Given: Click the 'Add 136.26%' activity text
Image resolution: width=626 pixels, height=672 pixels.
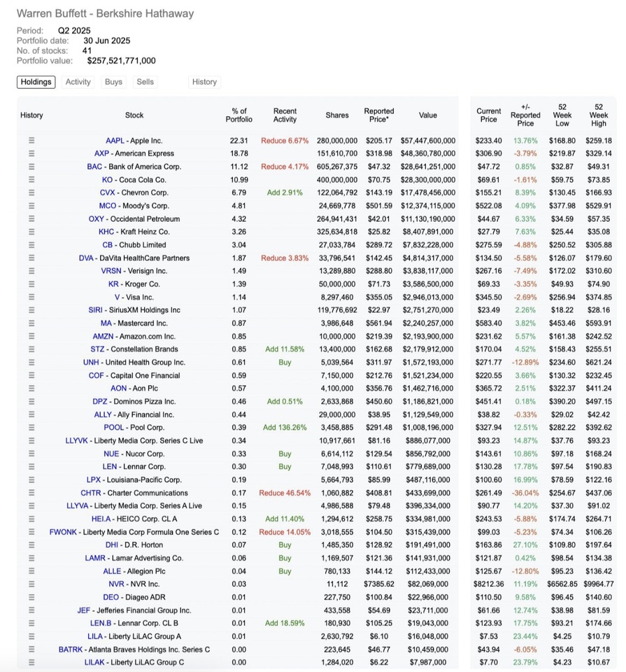Looking at the screenshot, I should point(285,428).
